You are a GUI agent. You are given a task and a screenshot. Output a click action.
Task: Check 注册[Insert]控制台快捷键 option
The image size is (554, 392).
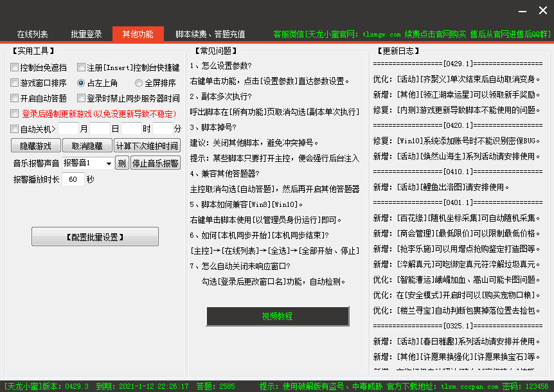click(x=82, y=67)
